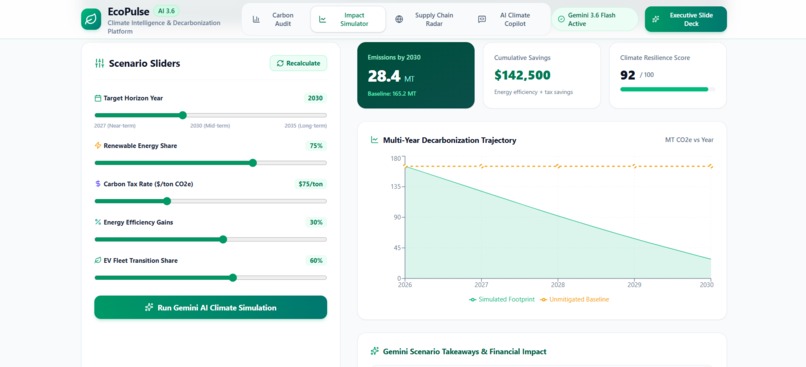Image resolution: width=806 pixels, height=367 pixels.
Task: Click the dollar icon beside Carbon Tax Rate
Action: [x=98, y=184]
